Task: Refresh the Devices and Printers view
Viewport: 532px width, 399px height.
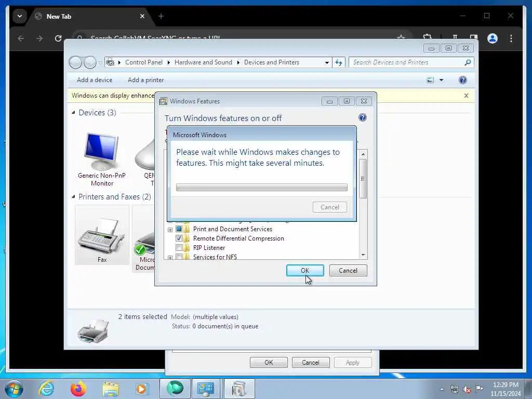Action: pyautogui.click(x=339, y=62)
